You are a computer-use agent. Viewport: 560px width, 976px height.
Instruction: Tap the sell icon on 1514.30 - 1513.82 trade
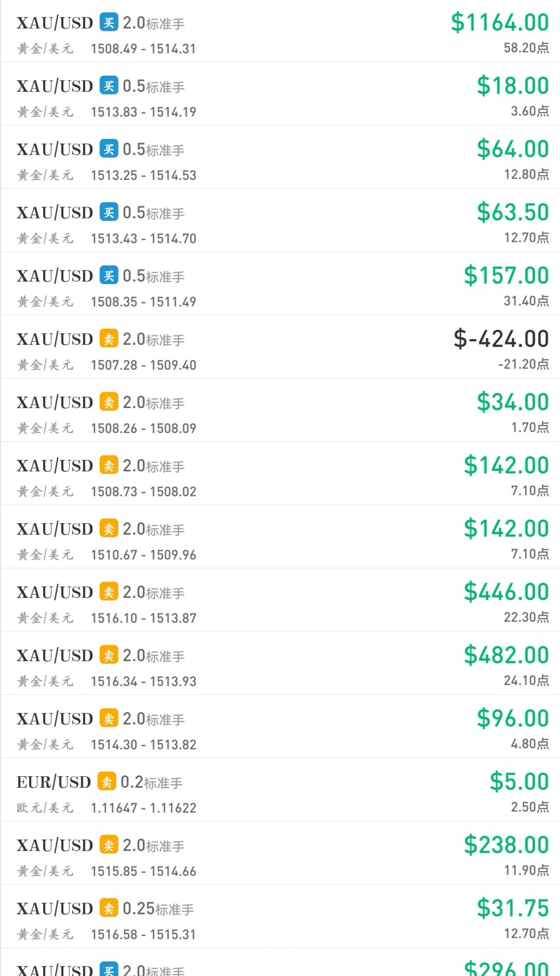click(x=109, y=718)
